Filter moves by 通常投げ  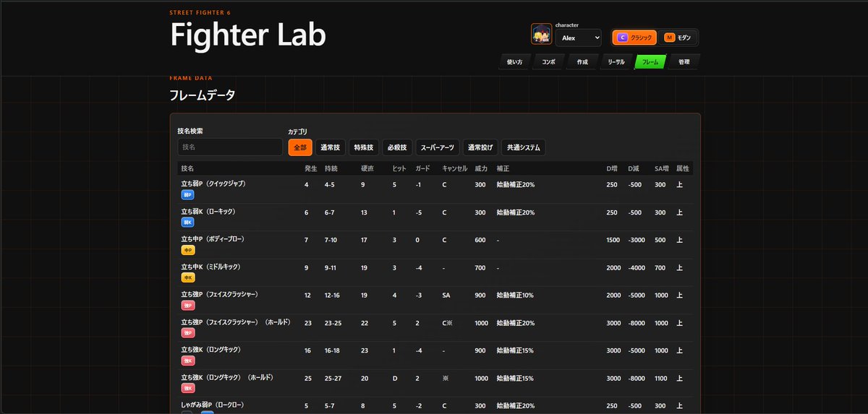pyautogui.click(x=480, y=147)
